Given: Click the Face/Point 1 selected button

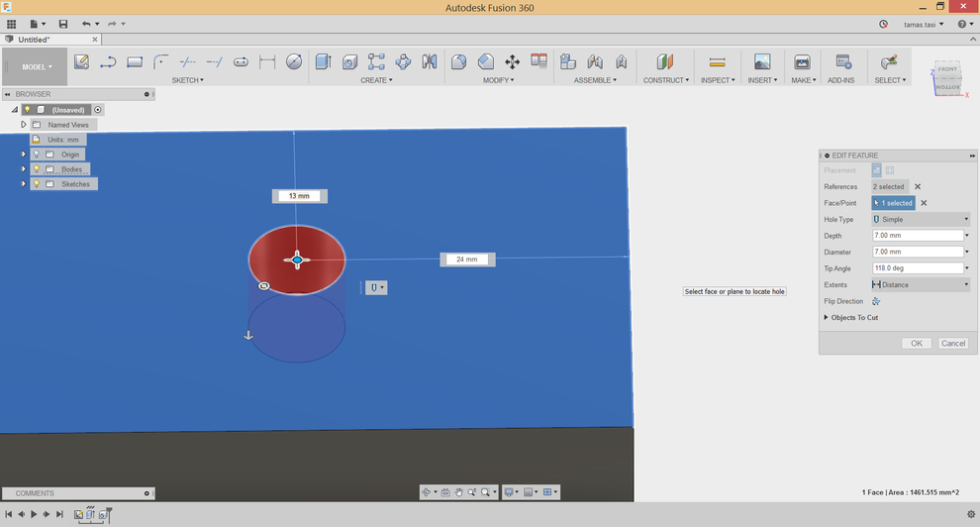Looking at the screenshot, I should click(893, 203).
